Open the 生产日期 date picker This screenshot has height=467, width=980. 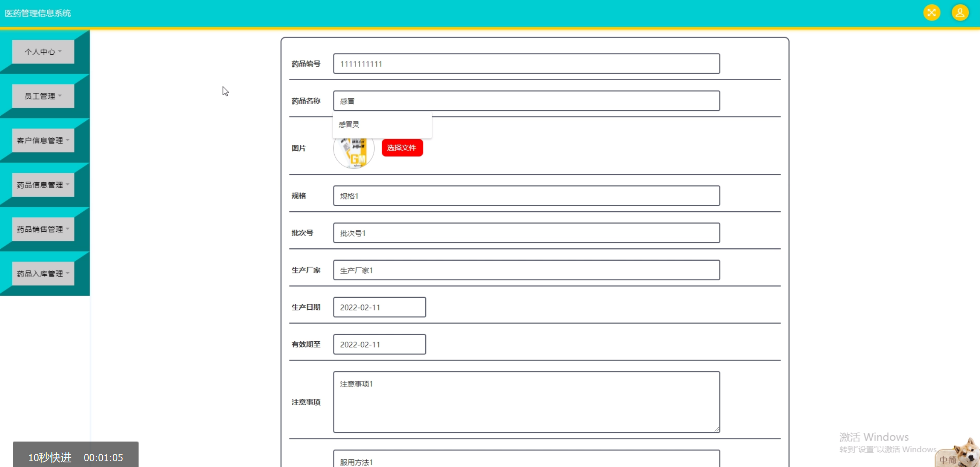(x=379, y=307)
